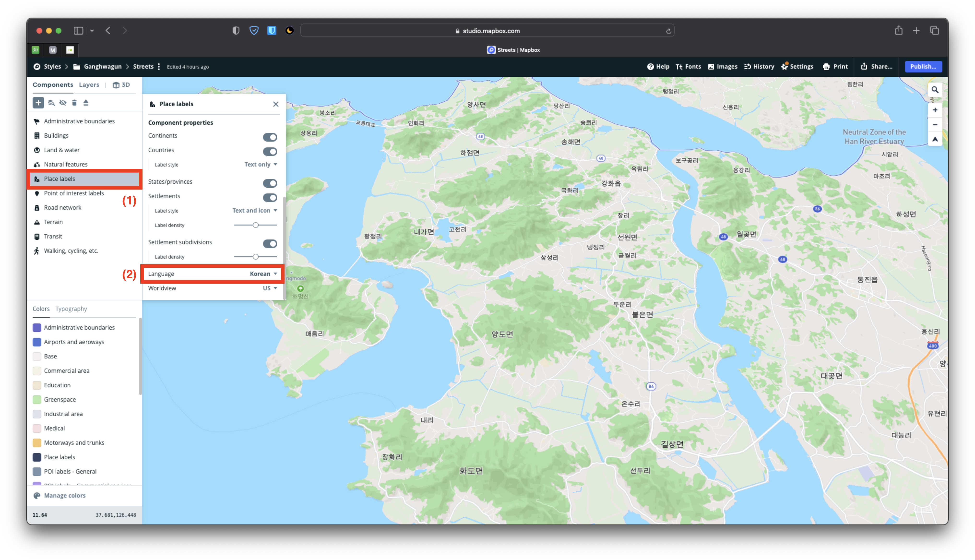Click the colors list scrollbar
Screen dimensions: 975x560
pos(140,356)
